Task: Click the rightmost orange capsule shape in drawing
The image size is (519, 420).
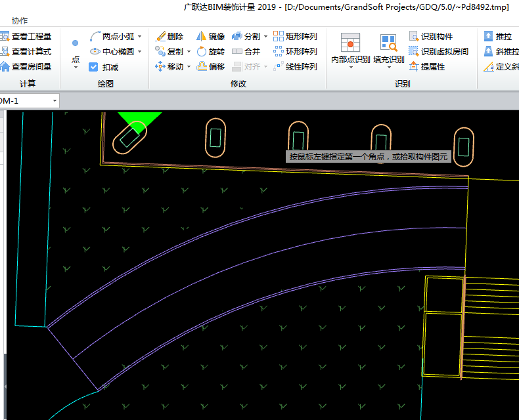Action: click(x=463, y=147)
